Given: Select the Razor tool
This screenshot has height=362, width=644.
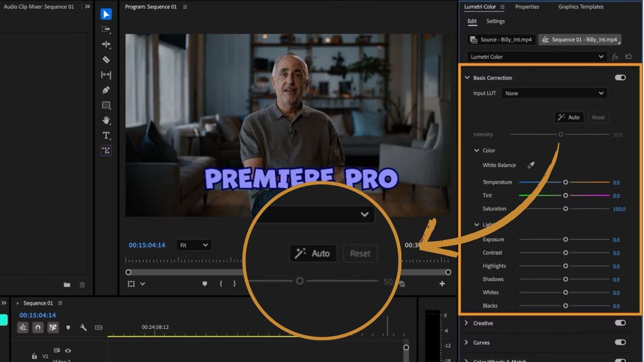Looking at the screenshot, I should coord(106,60).
